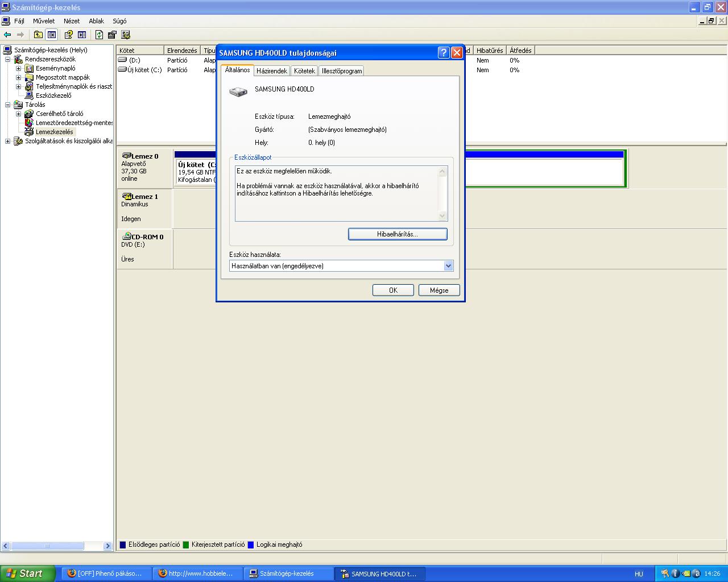Screen dimensions: 728x582
Task: Click the Eseménynapló icon in the tree
Action: 29,68
